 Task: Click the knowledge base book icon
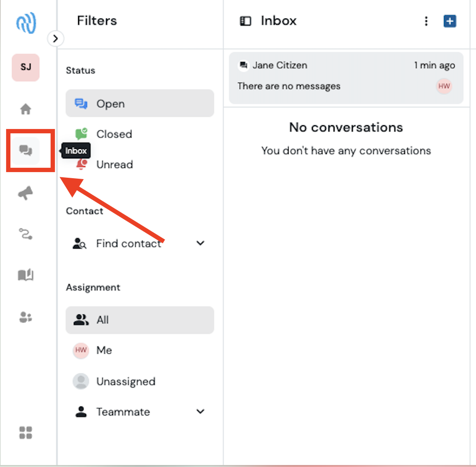click(x=25, y=274)
